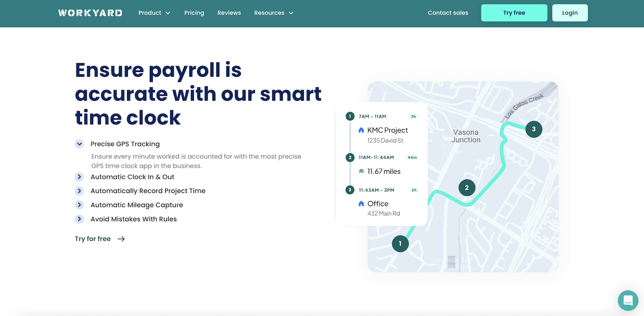Image resolution: width=644 pixels, height=316 pixels.
Task: Open the Pricing page
Action: click(194, 12)
